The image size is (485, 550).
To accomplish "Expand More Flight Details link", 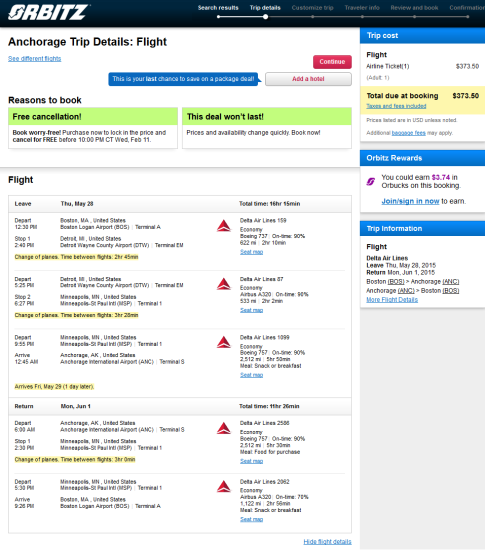I will [392, 300].
